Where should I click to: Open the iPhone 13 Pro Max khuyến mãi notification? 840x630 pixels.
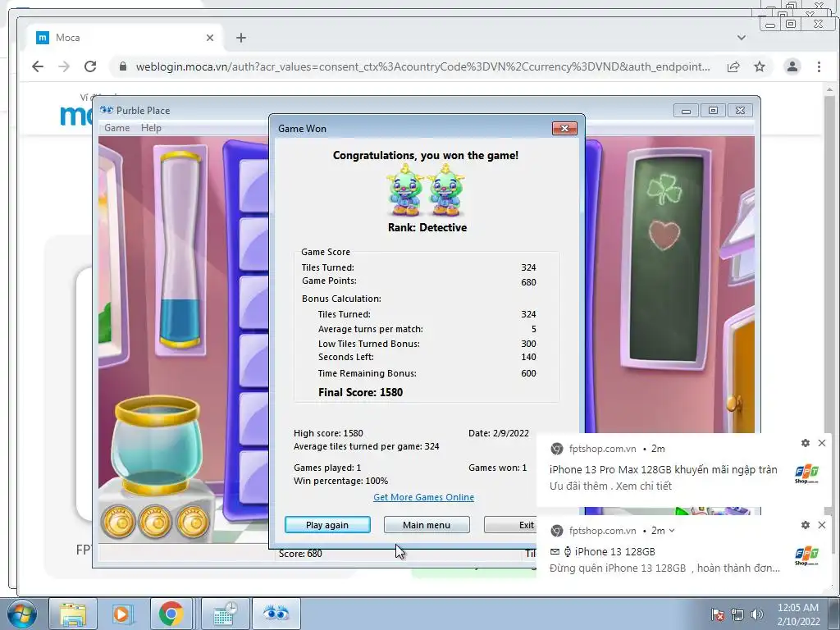663,470
